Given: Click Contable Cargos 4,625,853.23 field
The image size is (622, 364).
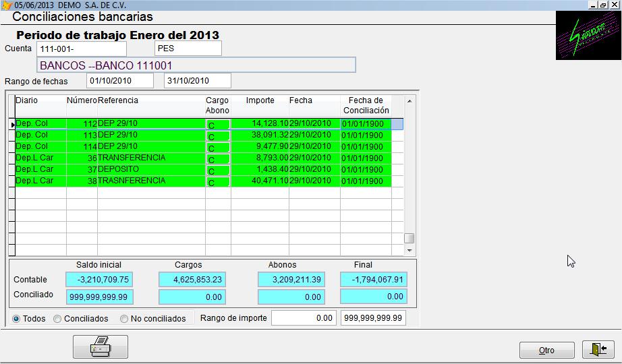Looking at the screenshot, I should click(192, 280).
